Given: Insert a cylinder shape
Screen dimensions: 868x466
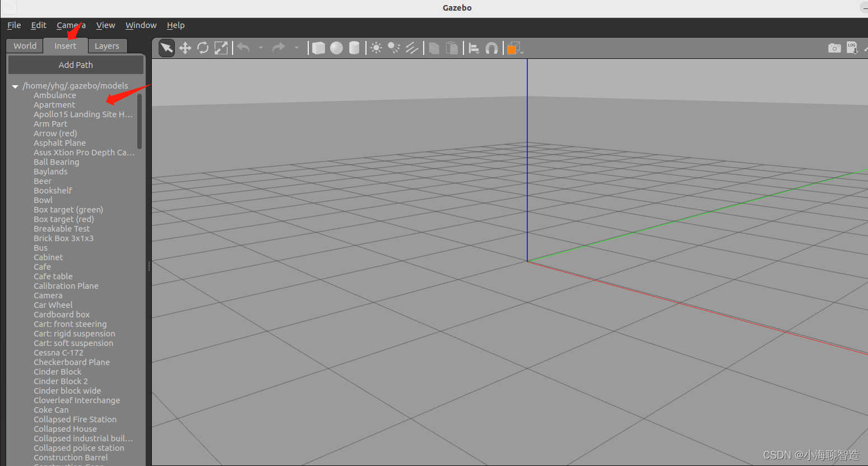Looking at the screenshot, I should click(x=354, y=48).
